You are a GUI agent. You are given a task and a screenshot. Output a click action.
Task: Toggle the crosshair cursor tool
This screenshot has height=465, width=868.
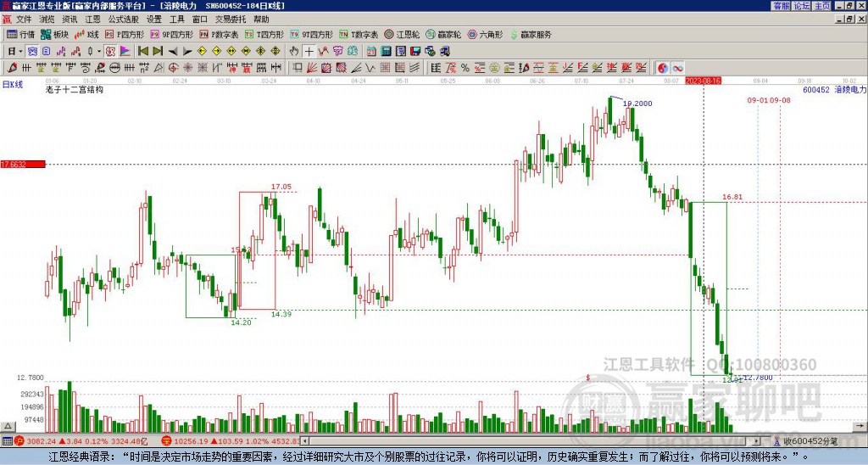pos(309,52)
